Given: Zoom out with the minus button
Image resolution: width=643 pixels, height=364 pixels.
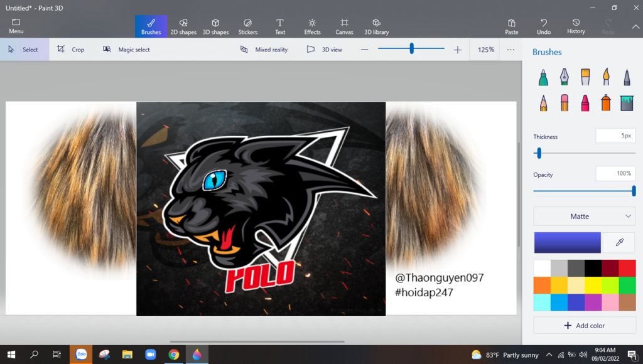Looking at the screenshot, I should click(364, 50).
